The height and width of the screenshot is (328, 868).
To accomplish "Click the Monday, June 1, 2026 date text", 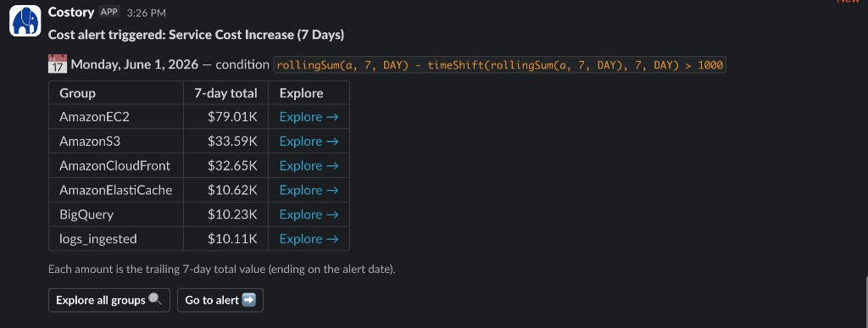I will 135,64.
